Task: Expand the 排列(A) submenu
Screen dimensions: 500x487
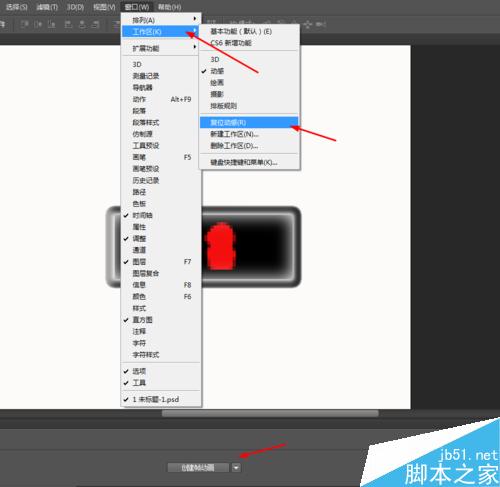Action: (x=161, y=20)
